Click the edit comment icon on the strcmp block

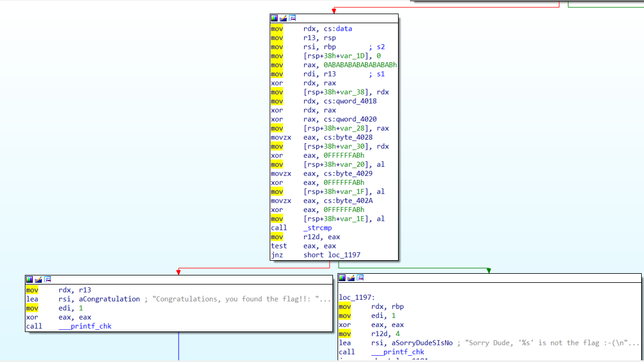(x=283, y=18)
